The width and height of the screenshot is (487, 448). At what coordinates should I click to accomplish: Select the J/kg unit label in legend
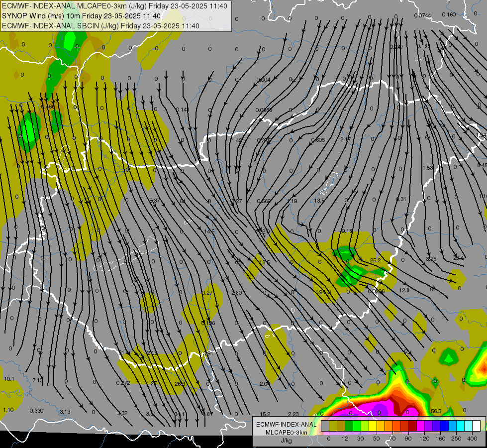tap(287, 441)
